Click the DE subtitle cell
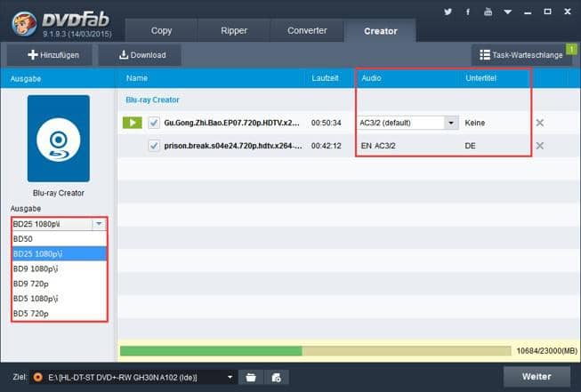 coord(470,146)
